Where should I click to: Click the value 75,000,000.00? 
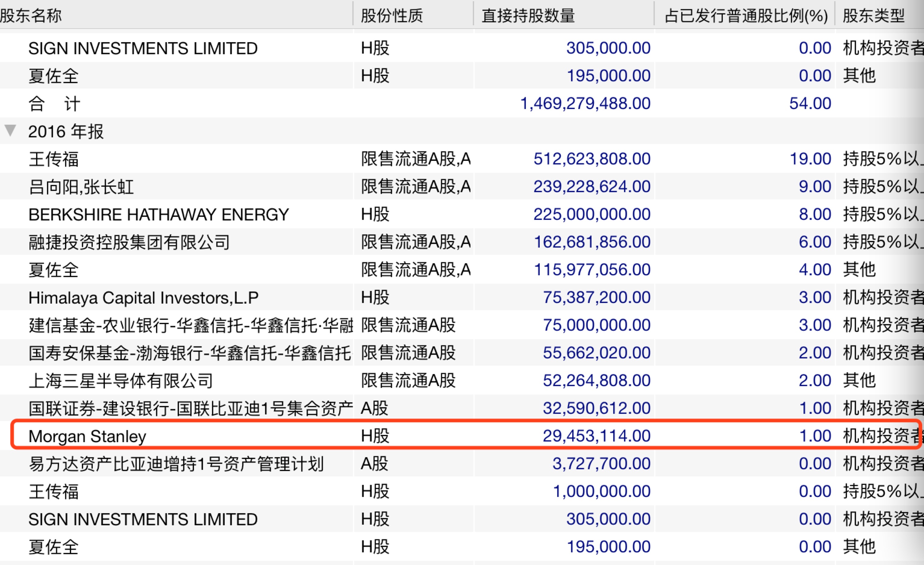click(596, 325)
